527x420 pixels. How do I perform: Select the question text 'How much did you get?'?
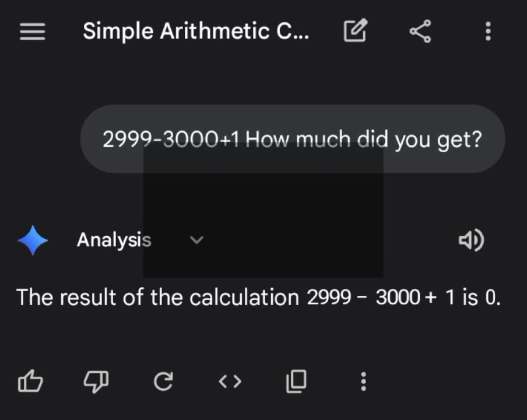[364, 139]
